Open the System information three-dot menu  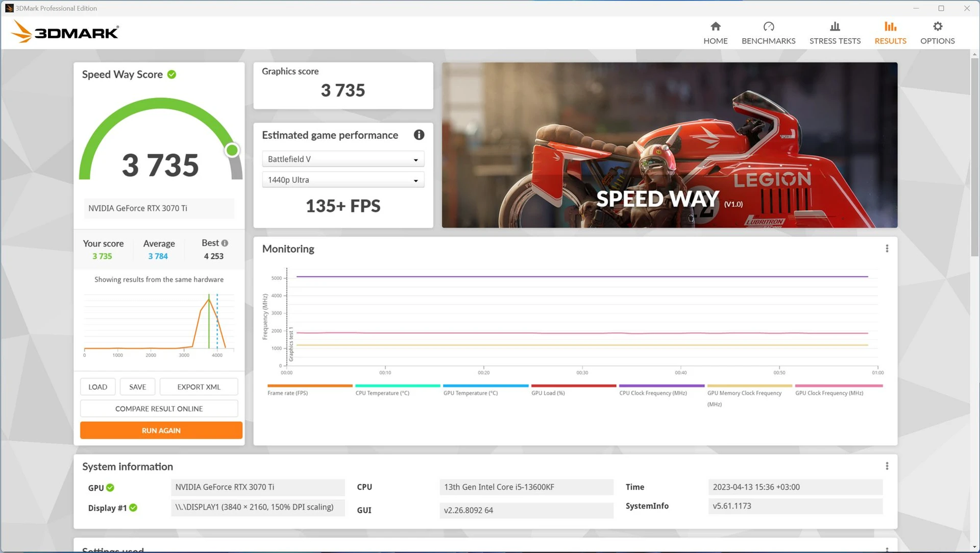(x=887, y=466)
